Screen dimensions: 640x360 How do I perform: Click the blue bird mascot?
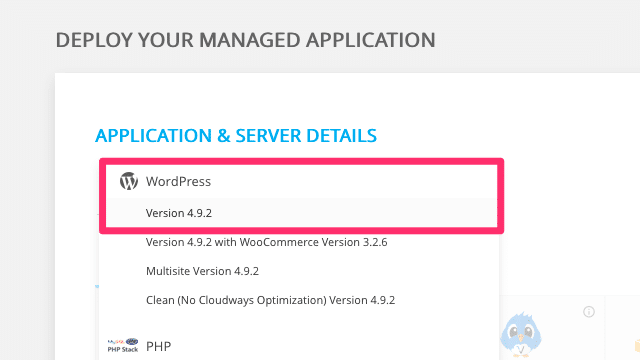(521, 335)
